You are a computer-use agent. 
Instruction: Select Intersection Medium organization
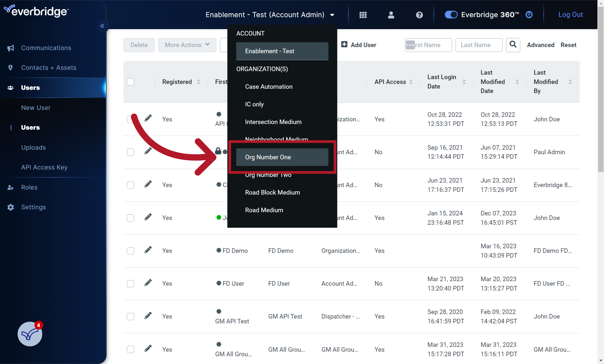282,122
